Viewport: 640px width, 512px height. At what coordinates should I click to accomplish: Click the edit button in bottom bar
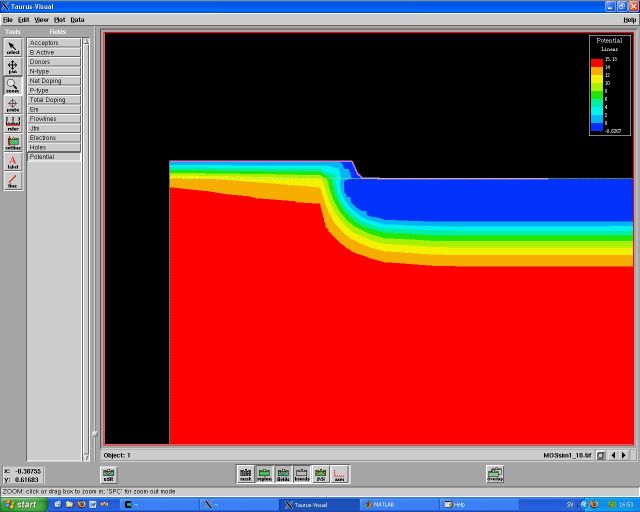pos(108,474)
